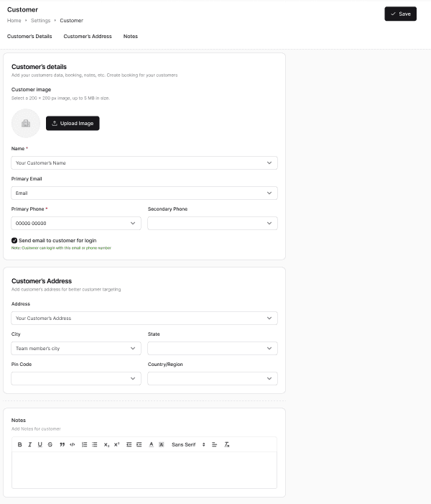Expand the Pin Code dropdown chevron
Viewport: 431px width, 504px height.
(x=133, y=379)
